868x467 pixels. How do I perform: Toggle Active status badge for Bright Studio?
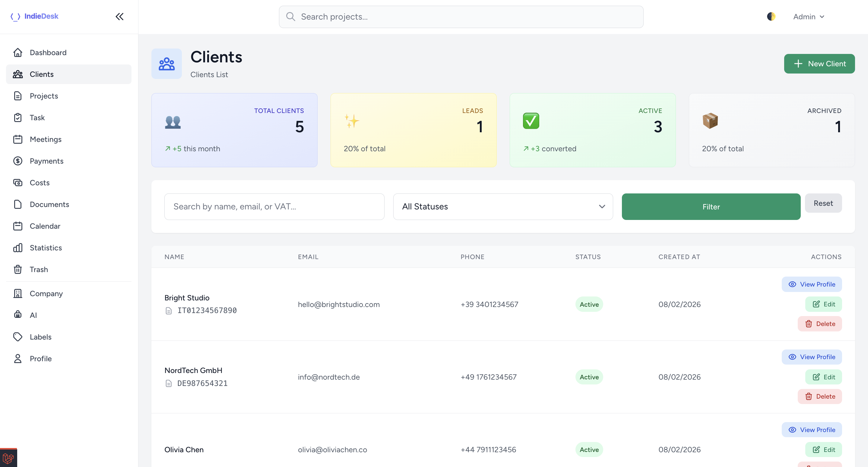point(589,304)
